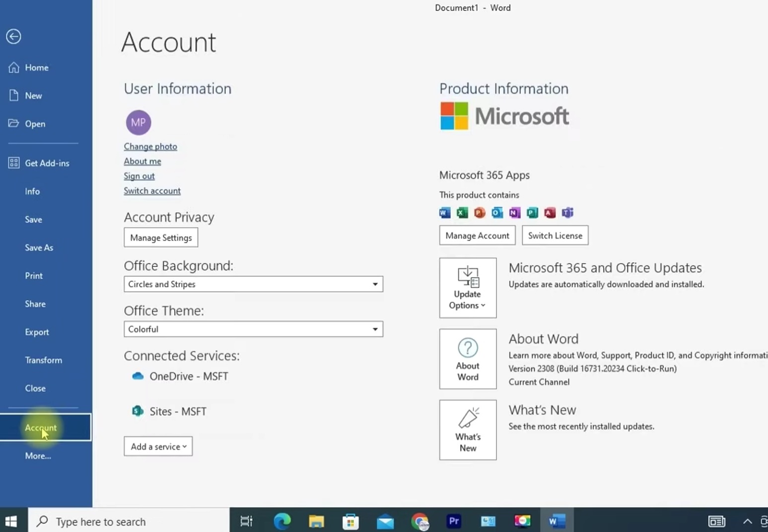768x532 pixels.
Task: Click the Microsoft 365 Apps product name
Action: [484, 175]
